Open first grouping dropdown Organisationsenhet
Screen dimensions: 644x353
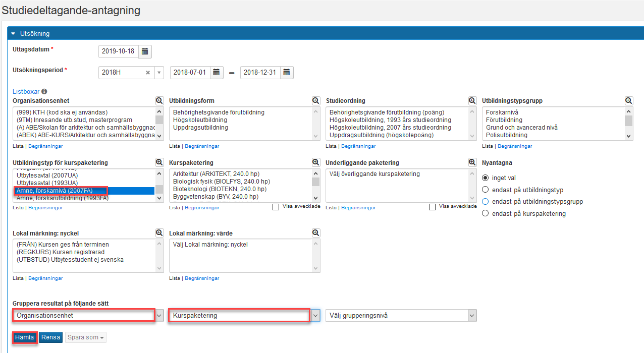(x=88, y=316)
